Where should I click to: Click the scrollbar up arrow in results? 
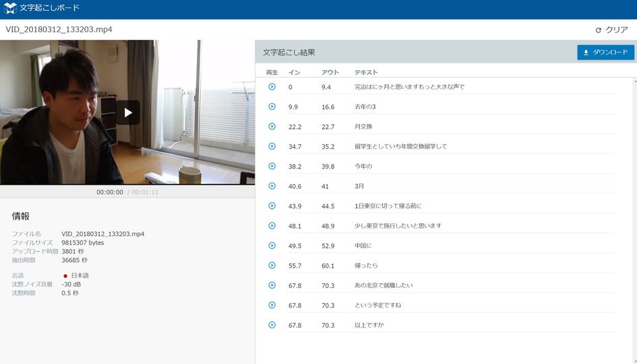pyautogui.click(x=635, y=82)
